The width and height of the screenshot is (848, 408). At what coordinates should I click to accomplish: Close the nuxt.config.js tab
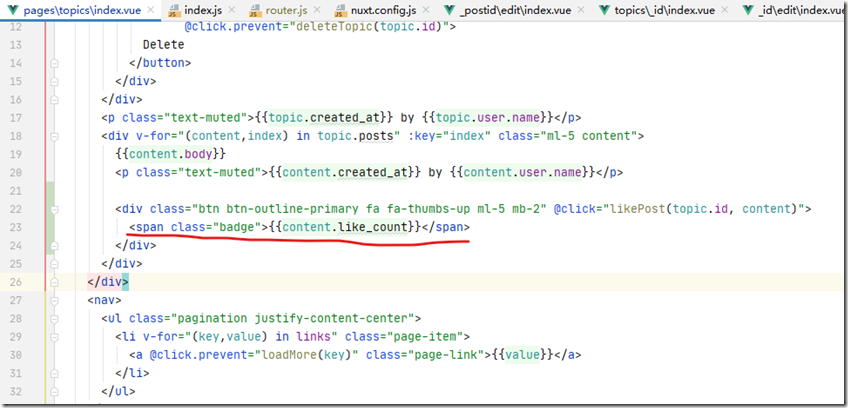(425, 10)
